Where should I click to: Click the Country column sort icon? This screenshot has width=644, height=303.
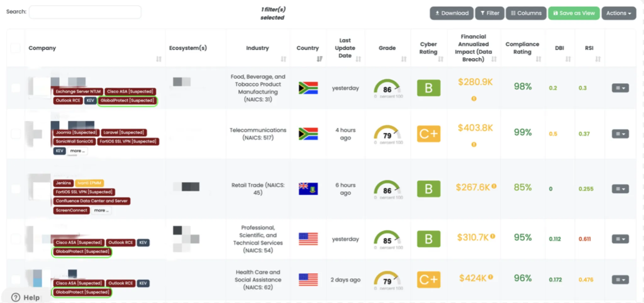[x=319, y=59]
